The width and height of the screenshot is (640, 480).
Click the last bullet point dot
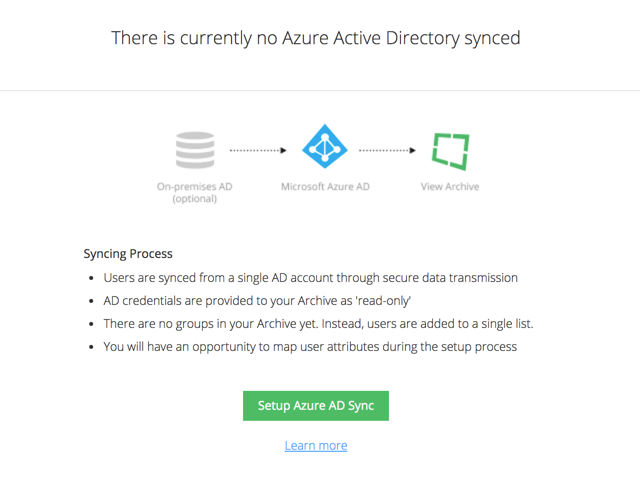point(91,347)
